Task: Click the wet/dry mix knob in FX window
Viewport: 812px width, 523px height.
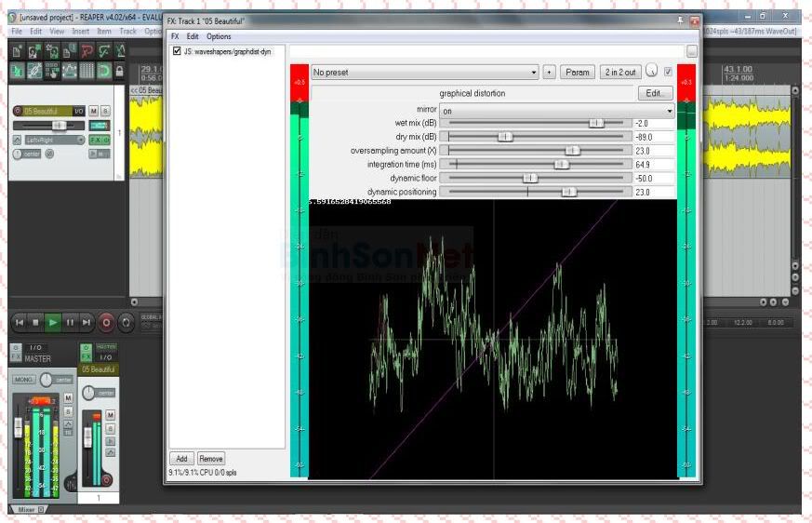Action: coord(651,72)
